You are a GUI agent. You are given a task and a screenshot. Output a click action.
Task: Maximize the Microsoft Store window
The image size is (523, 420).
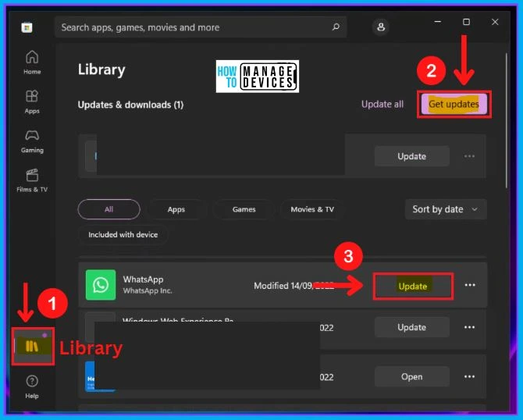tap(466, 22)
